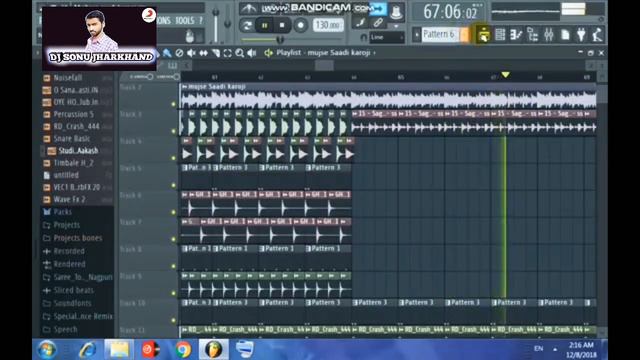
Task: Click the Windows Start button
Action: tap(47, 350)
